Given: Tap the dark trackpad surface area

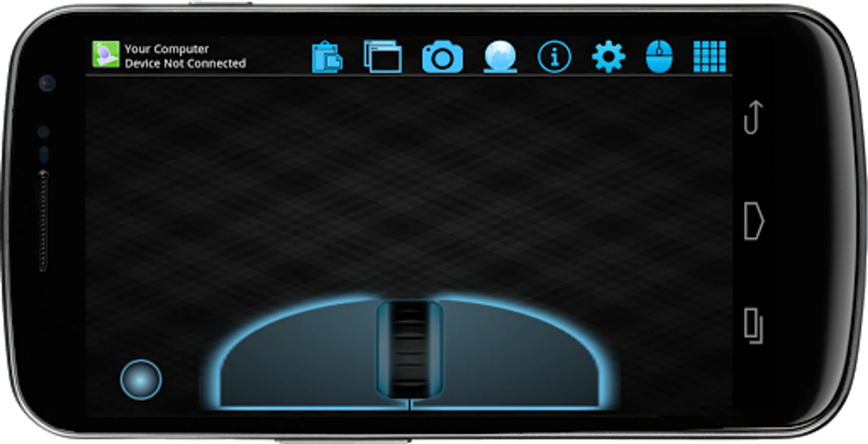Looking at the screenshot, I should click(409, 187).
